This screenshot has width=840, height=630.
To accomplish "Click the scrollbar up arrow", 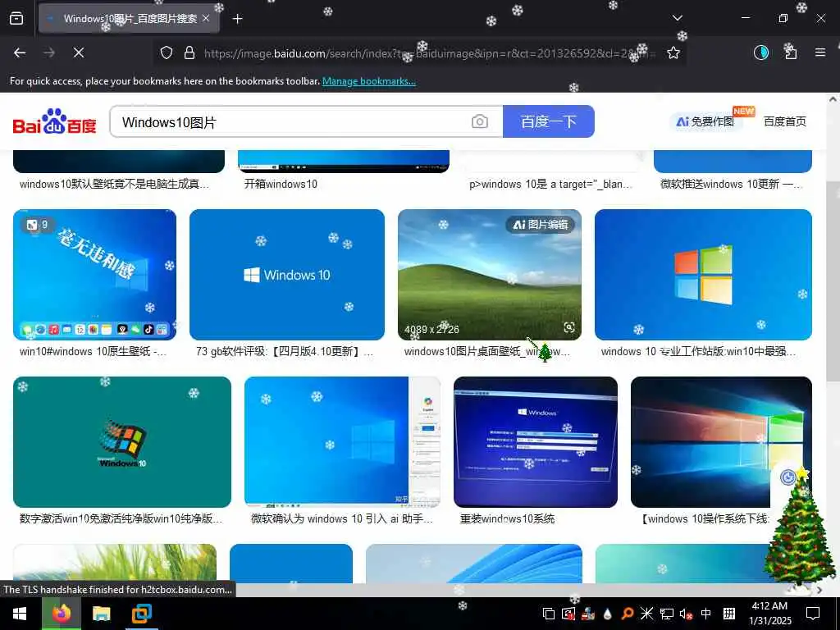I will 833,99.
